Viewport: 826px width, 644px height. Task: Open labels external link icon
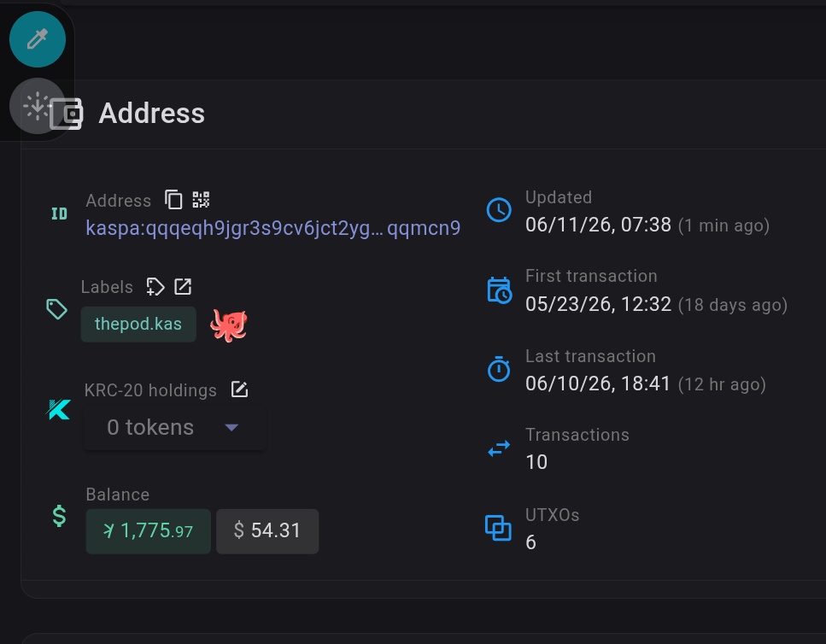[x=183, y=287]
